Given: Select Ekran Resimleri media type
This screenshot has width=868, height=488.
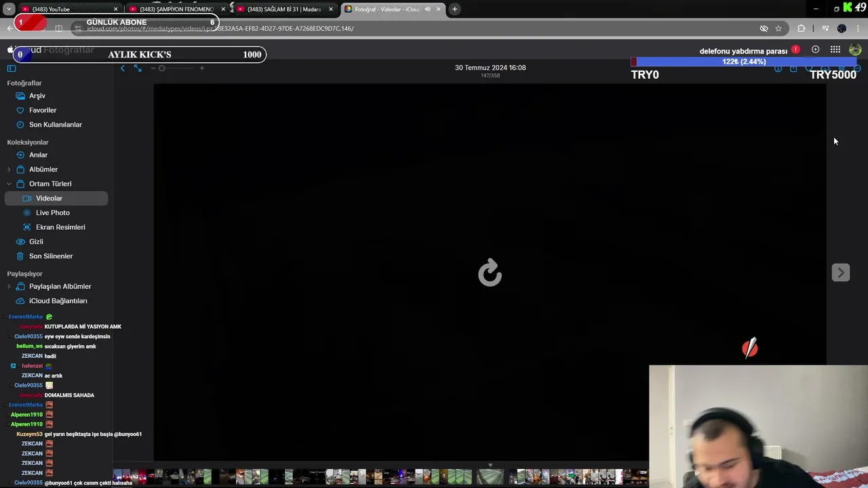Looking at the screenshot, I should 60,227.
